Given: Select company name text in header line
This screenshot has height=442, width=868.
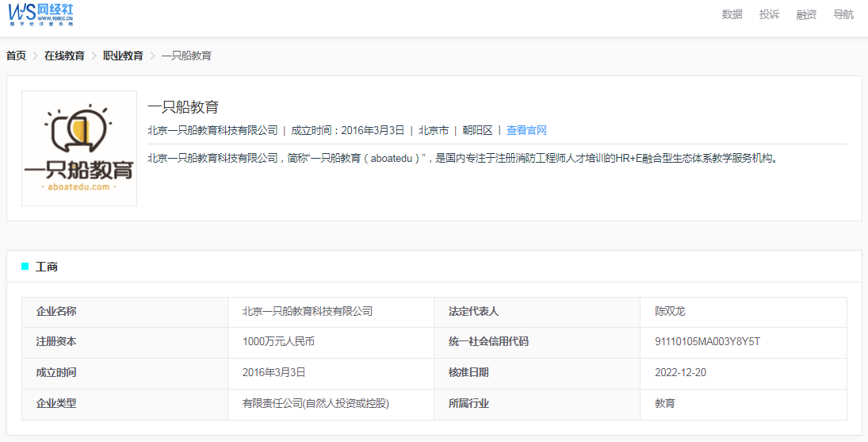Looking at the screenshot, I should pos(212,131).
